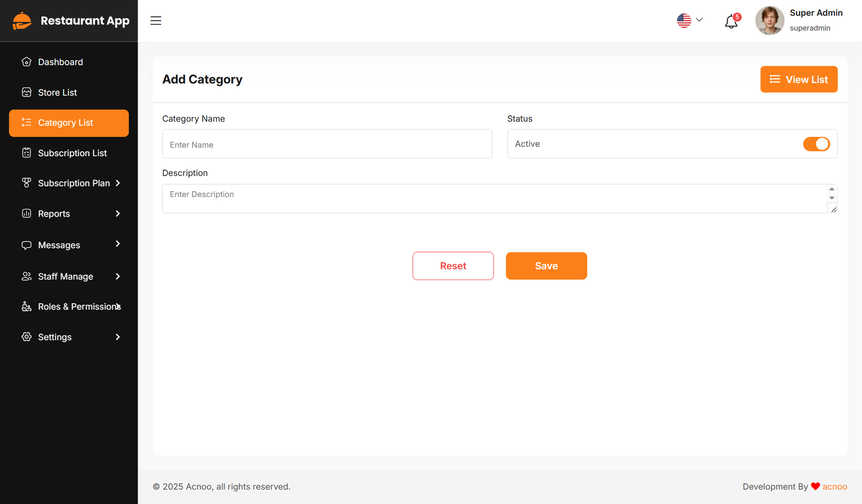The image size is (862, 504).
Task: Click the Super Admin profile avatar
Action: point(769,20)
